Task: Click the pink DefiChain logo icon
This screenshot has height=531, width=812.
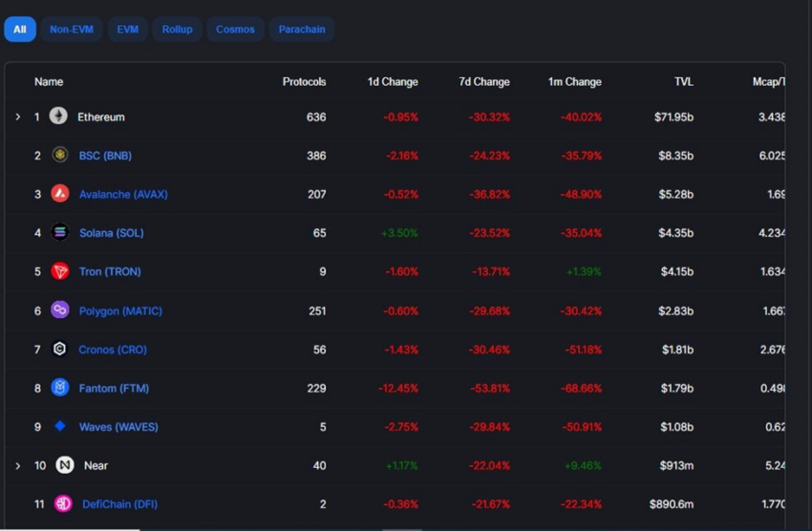Action: point(63,503)
